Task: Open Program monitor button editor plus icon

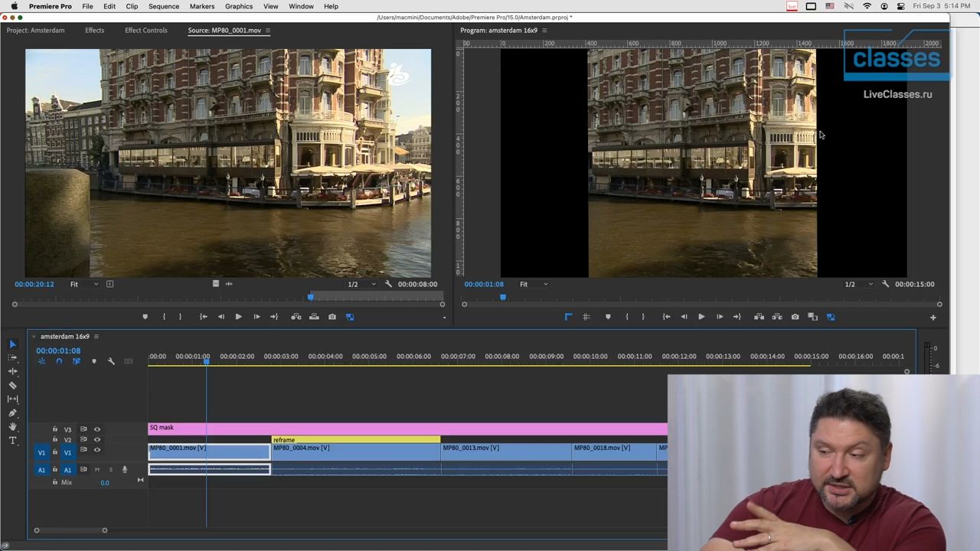Action: pos(933,317)
